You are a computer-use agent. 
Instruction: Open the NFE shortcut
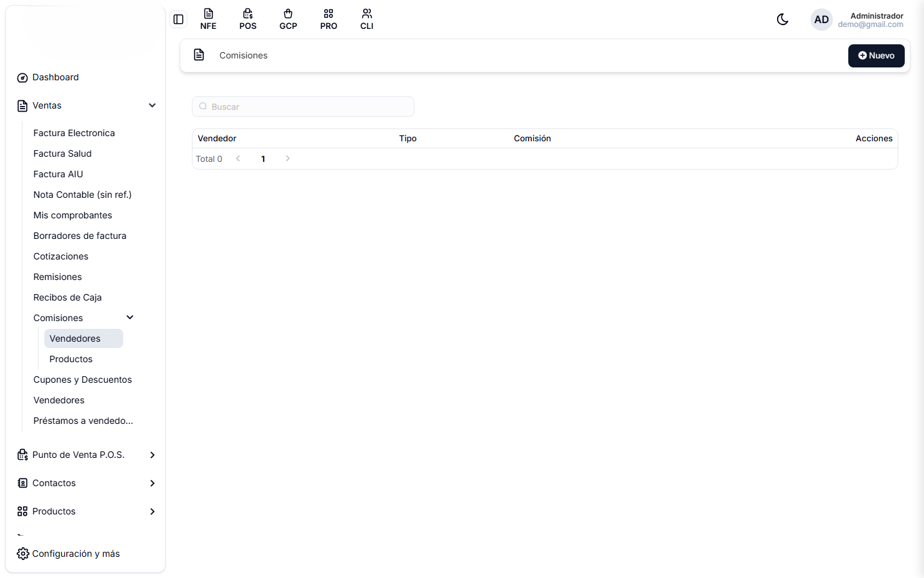(209, 19)
